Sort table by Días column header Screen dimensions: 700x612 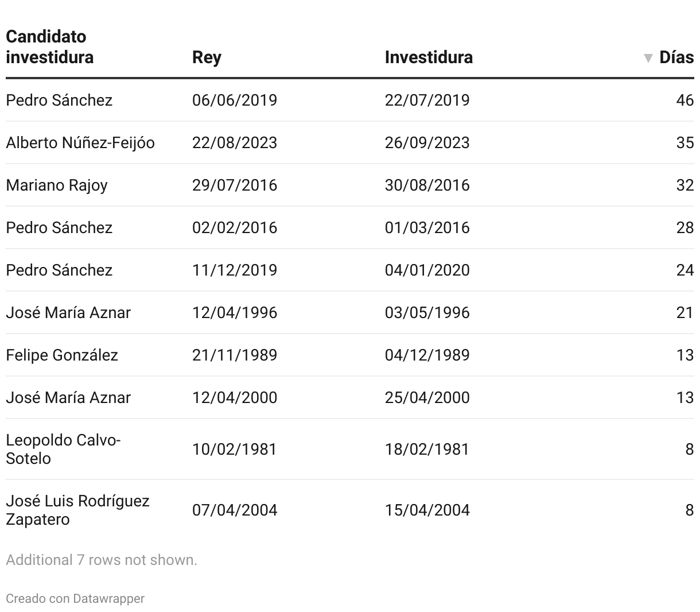[676, 57]
